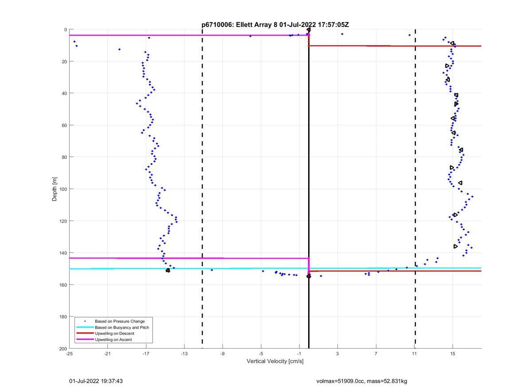
Task: Click the square marker on zero line near 155 m
Action: tap(309, 276)
